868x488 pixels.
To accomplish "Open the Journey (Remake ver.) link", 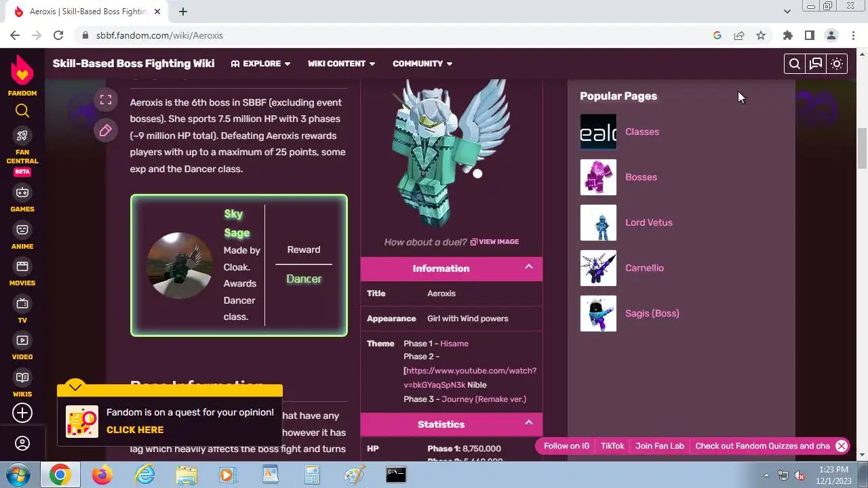I will [484, 399].
